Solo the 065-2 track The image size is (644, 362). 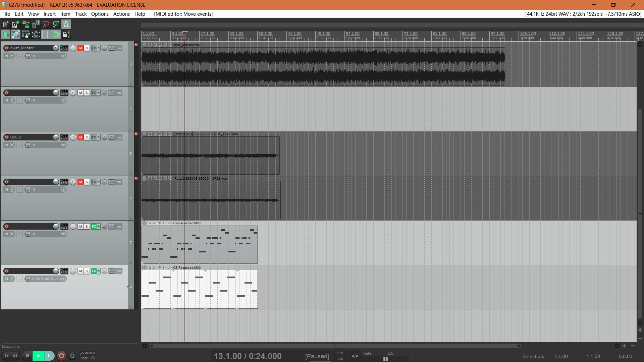(x=87, y=137)
